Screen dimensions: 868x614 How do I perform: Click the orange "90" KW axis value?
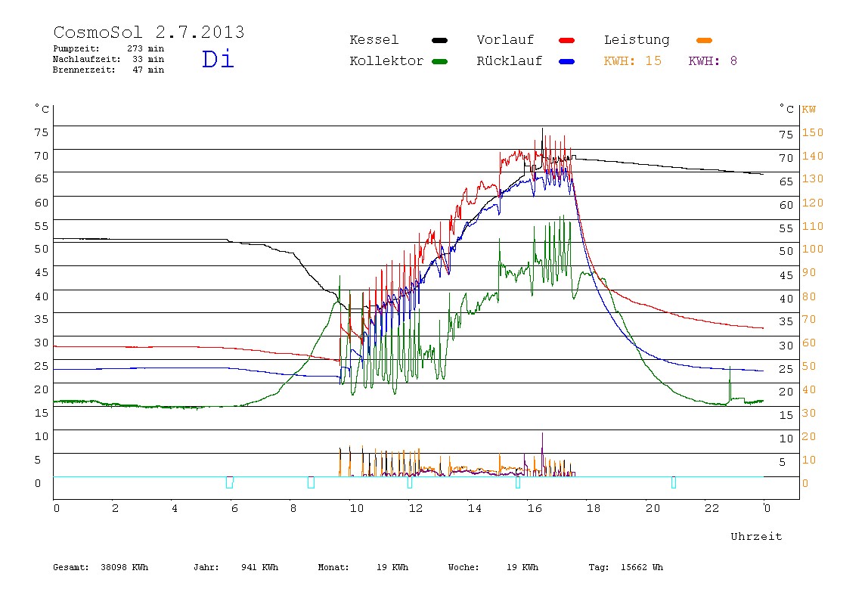point(809,272)
